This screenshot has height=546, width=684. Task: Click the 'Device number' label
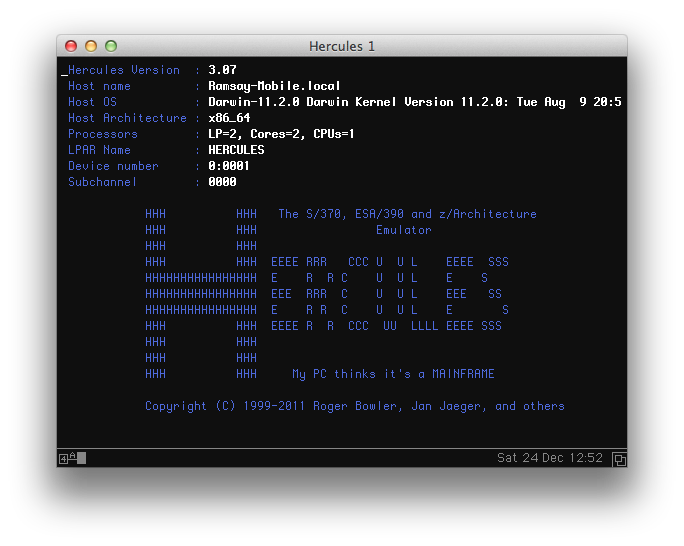[x=113, y=166]
